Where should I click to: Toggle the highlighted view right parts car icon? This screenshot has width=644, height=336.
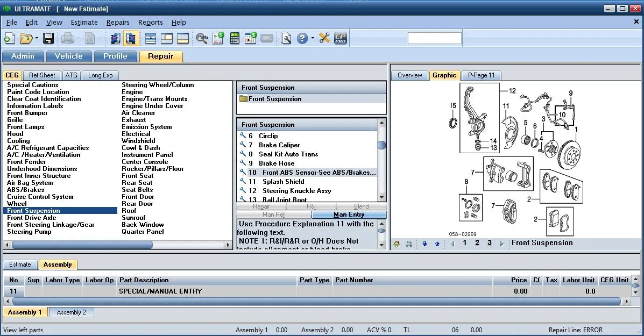click(131, 38)
